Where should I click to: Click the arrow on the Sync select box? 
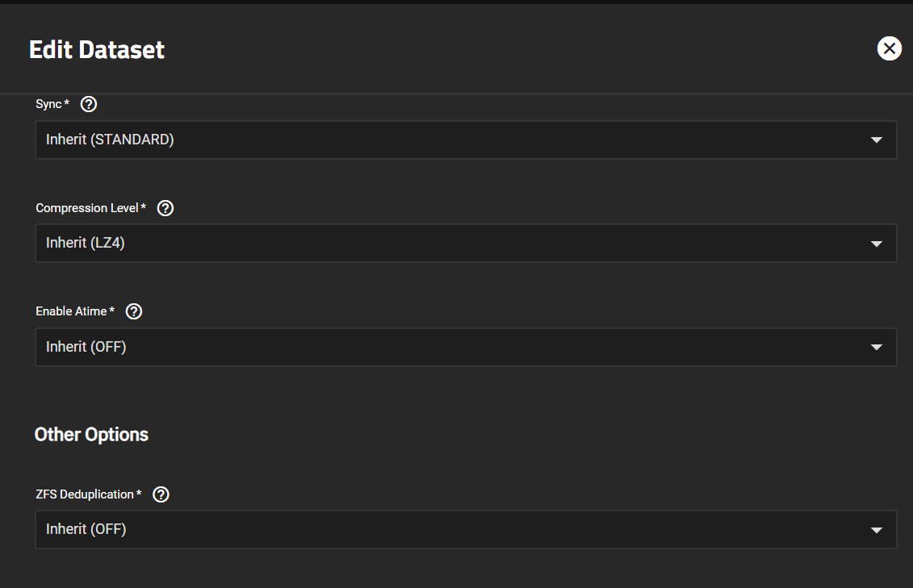pyautogui.click(x=877, y=140)
